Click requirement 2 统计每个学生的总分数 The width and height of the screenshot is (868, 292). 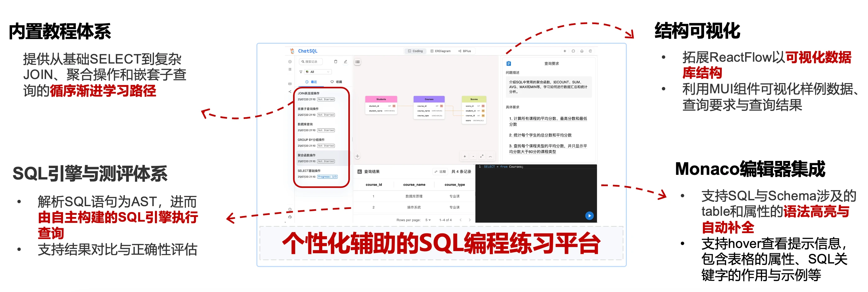click(540, 135)
